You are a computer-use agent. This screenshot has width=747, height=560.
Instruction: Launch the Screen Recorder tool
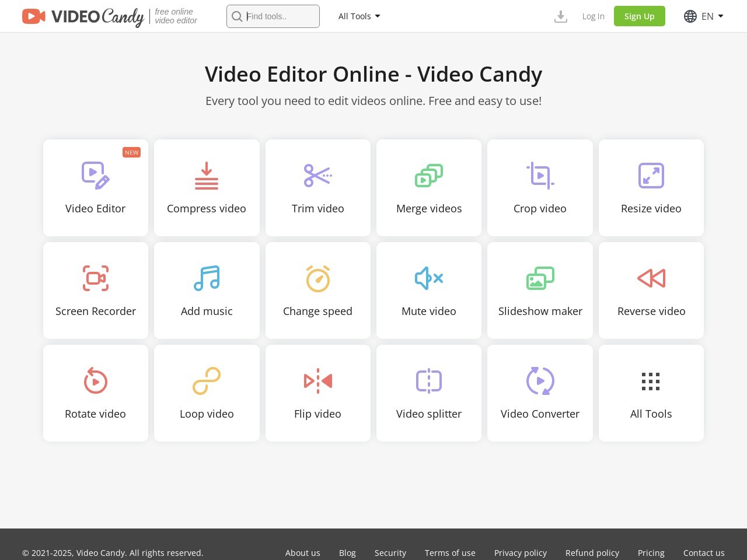[96, 290]
